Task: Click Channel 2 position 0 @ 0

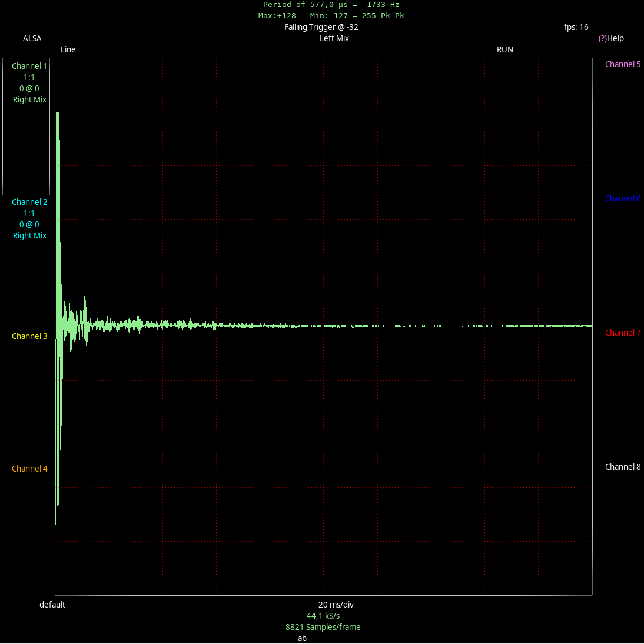Action: click(29, 225)
